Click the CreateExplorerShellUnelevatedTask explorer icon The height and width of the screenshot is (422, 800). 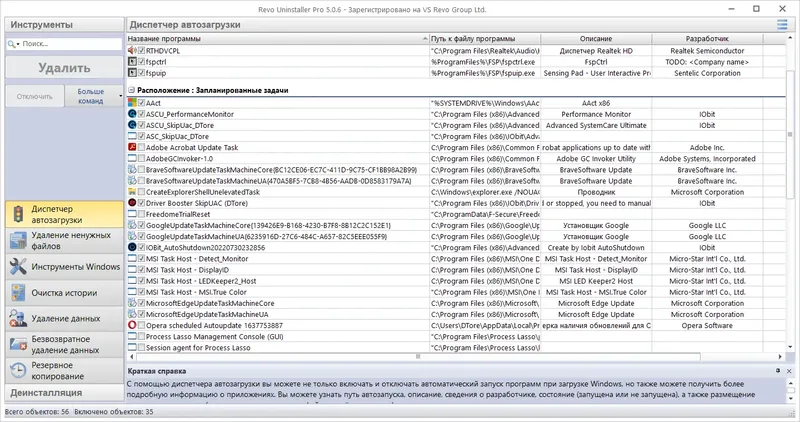coord(132,192)
